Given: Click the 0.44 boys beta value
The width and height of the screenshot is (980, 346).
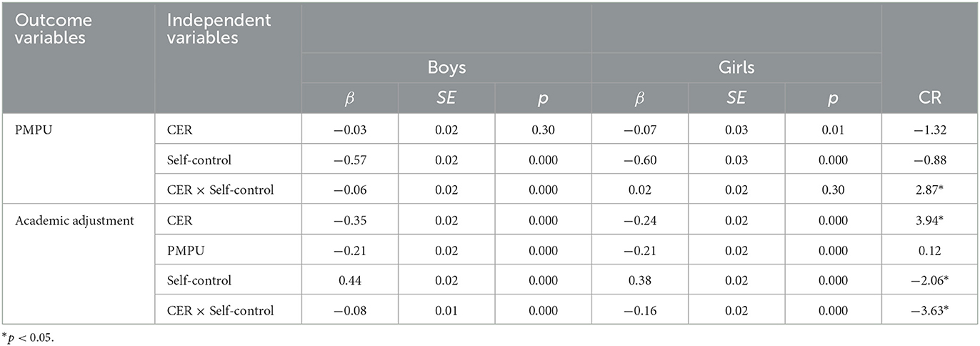Looking at the screenshot, I should pos(349,280).
